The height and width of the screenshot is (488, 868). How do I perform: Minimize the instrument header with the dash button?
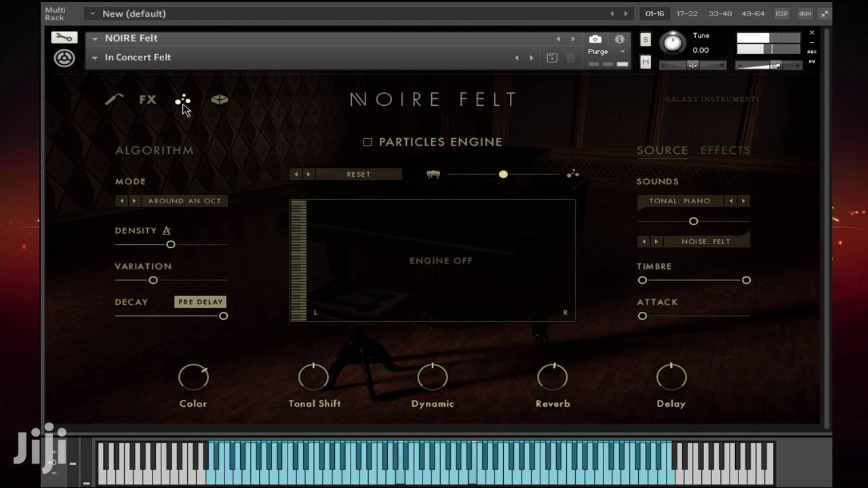tap(812, 42)
